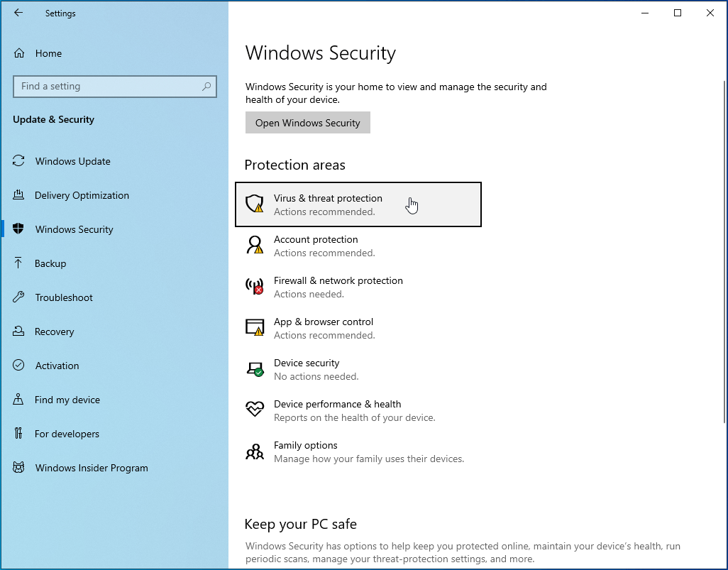Click the Account protection person icon

[x=254, y=246]
